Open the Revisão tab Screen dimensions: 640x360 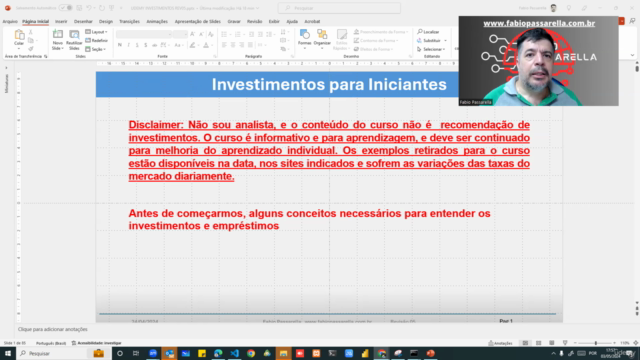coord(255,21)
